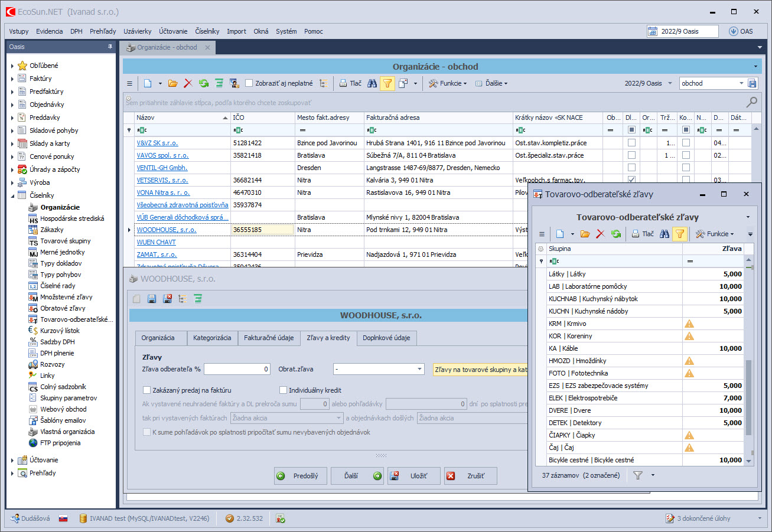Click the open folder icon in the Organizácie toolbar
This screenshot has height=532, width=772.
point(172,84)
